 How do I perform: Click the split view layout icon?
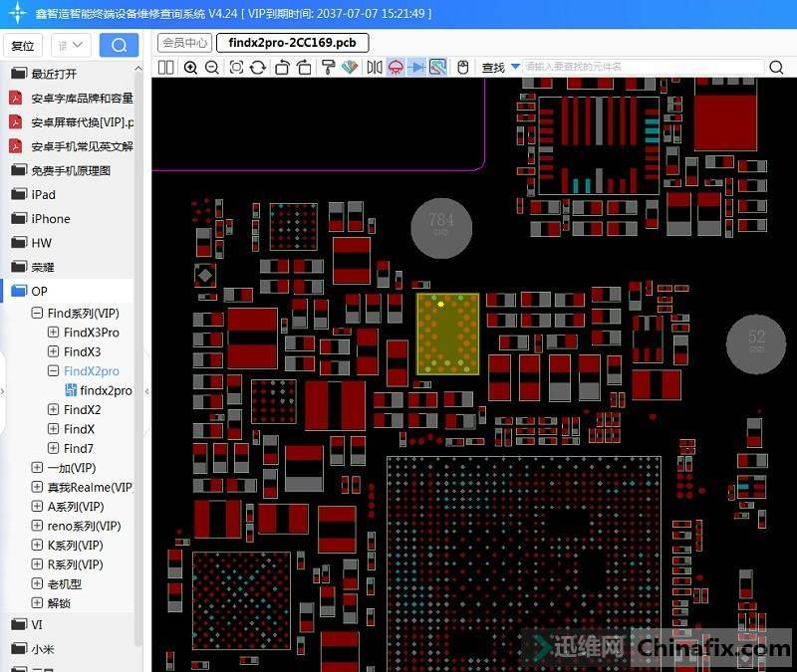click(x=165, y=67)
